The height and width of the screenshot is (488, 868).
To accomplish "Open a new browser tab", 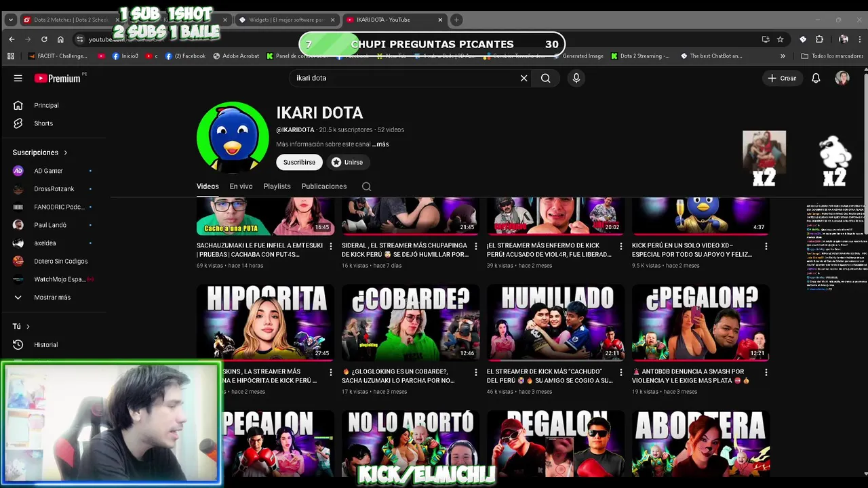I will (456, 20).
